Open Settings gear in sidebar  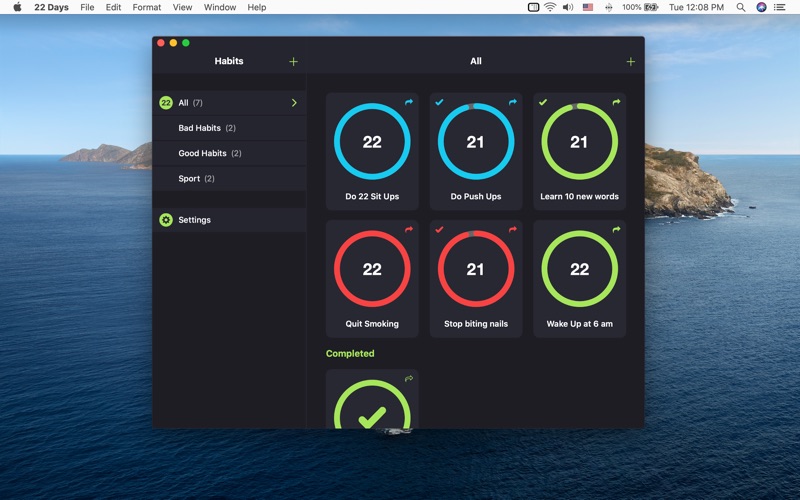[x=166, y=220]
